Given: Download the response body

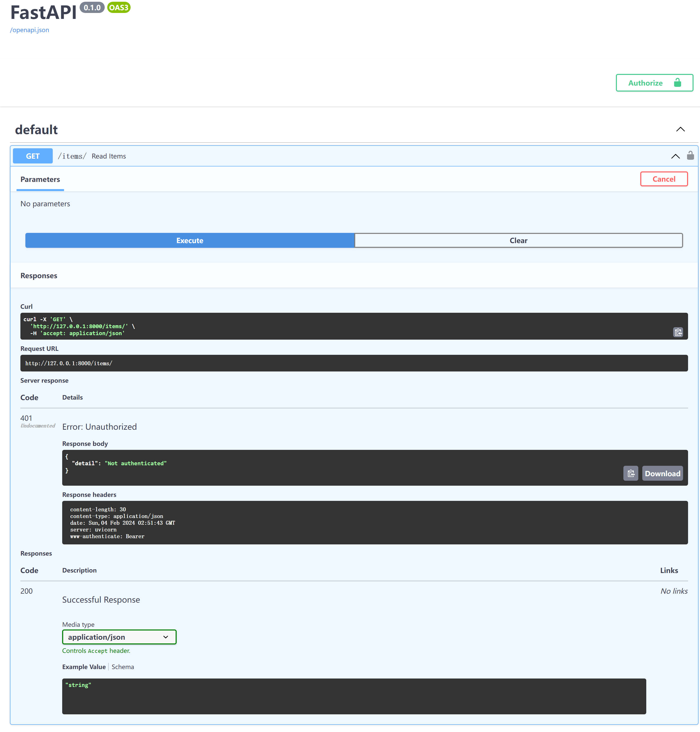Looking at the screenshot, I should 662,473.
